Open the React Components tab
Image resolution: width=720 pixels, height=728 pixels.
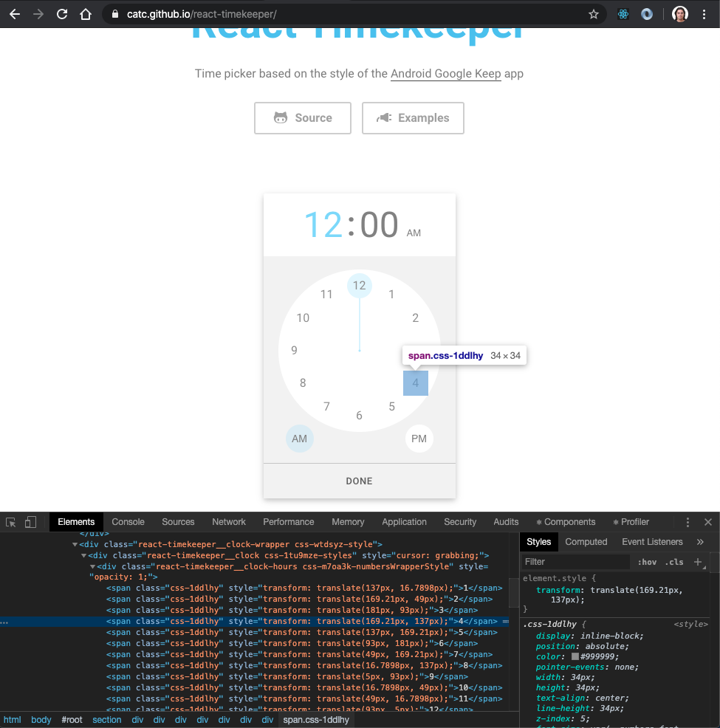point(566,522)
